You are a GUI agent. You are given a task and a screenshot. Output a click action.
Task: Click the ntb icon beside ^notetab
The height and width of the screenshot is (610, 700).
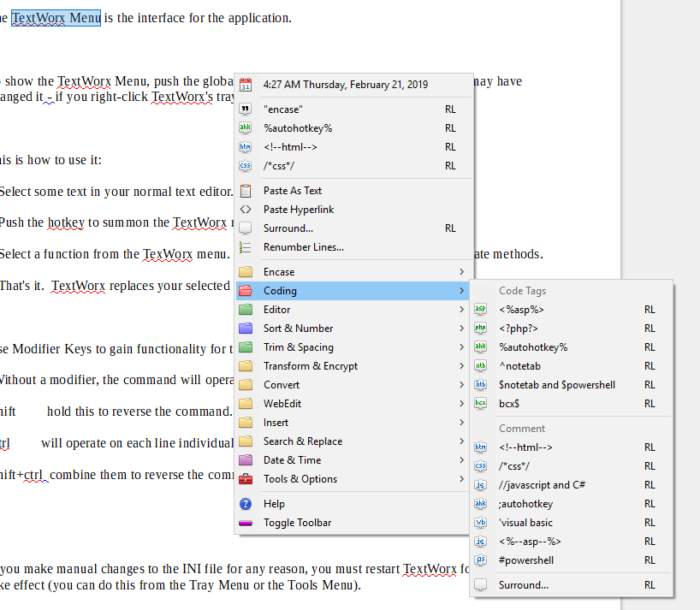(480, 366)
